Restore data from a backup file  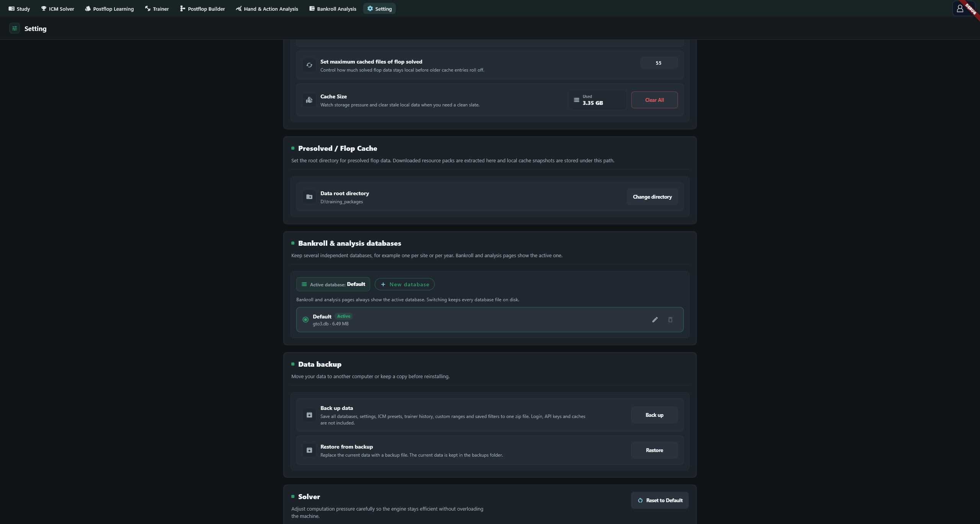click(654, 450)
